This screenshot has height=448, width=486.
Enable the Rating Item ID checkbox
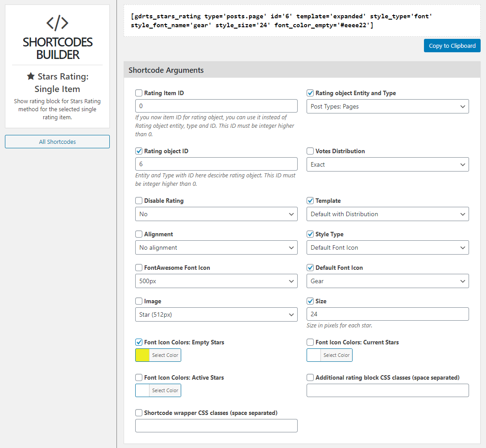(x=139, y=93)
